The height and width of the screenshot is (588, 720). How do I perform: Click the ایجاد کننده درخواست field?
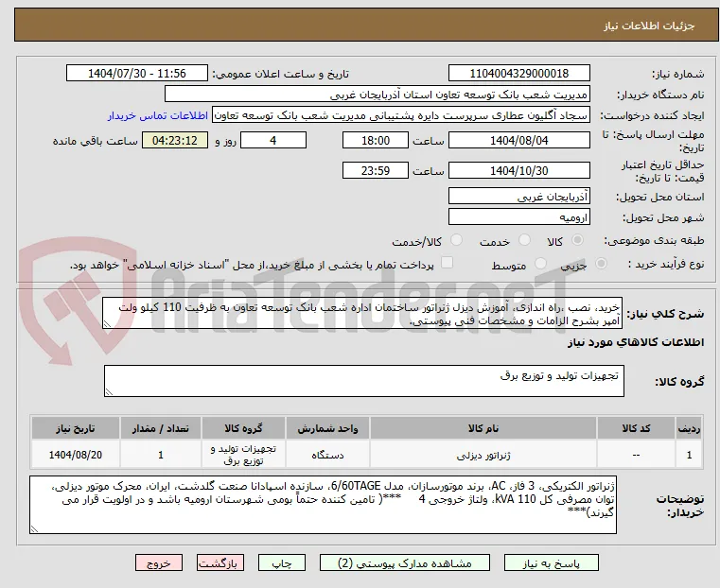pyautogui.click(x=401, y=115)
